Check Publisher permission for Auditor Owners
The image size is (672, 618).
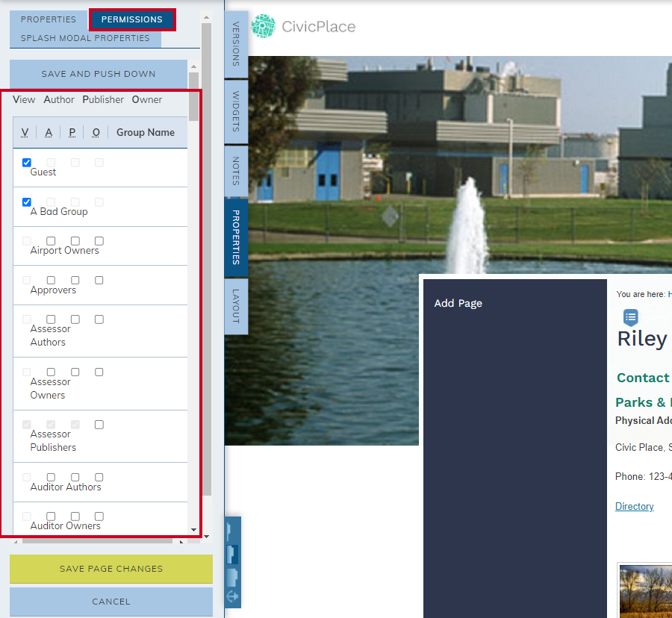point(75,516)
